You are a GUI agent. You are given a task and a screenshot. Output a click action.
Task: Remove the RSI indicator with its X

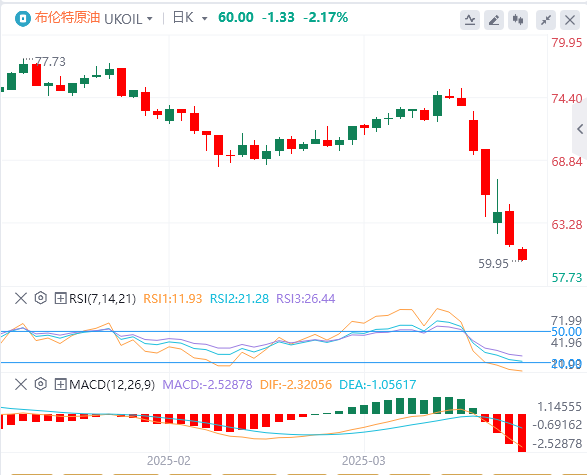click(21, 298)
